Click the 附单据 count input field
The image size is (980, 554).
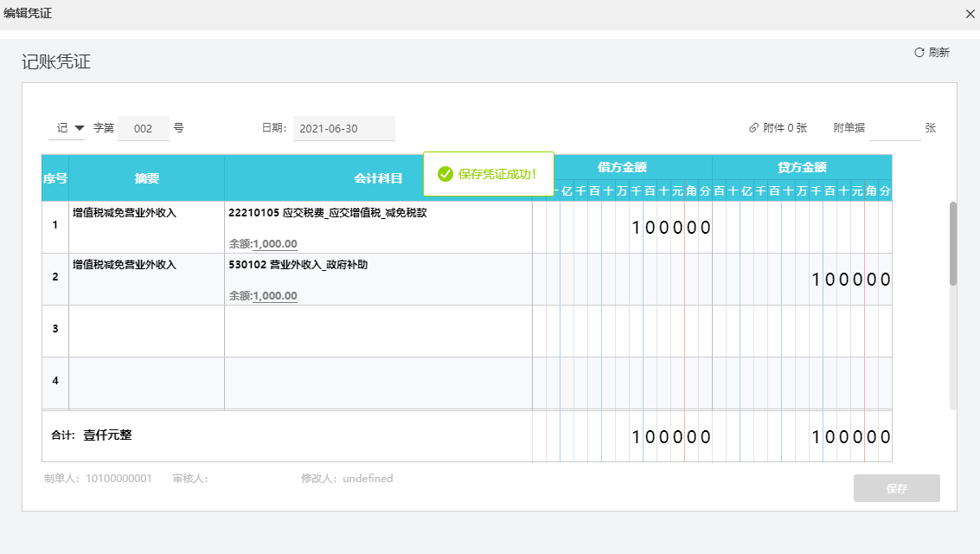pos(894,128)
